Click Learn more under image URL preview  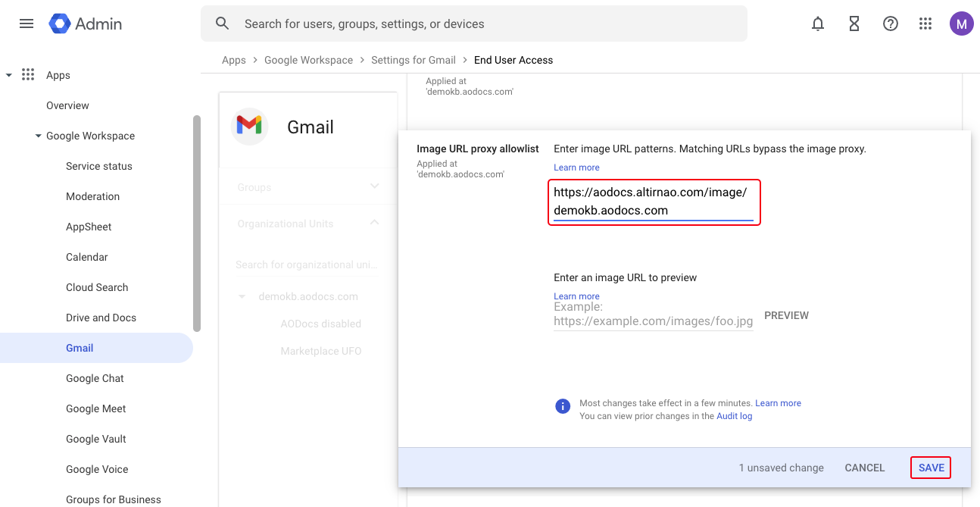[576, 296]
